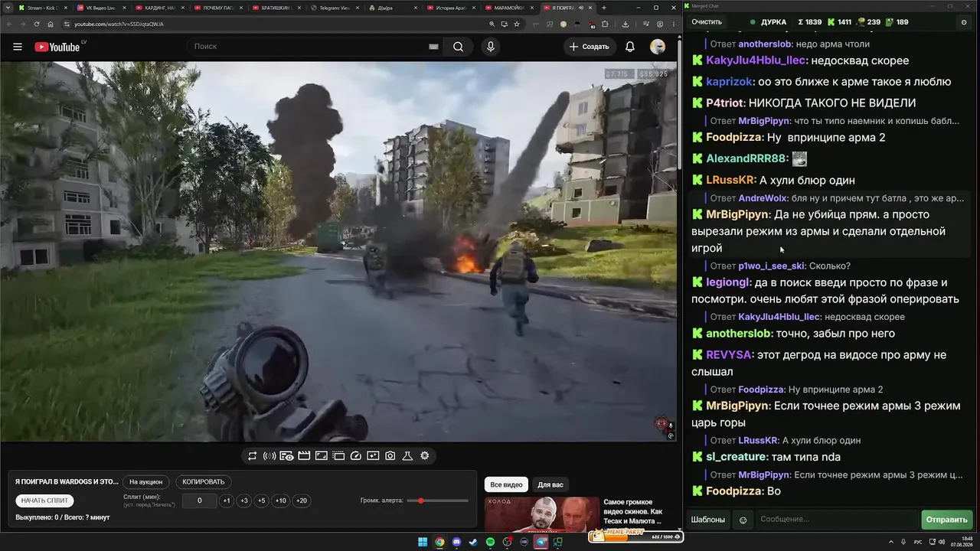Click the flask experiments icon
Screen dimensions: 980x551
[407, 456]
